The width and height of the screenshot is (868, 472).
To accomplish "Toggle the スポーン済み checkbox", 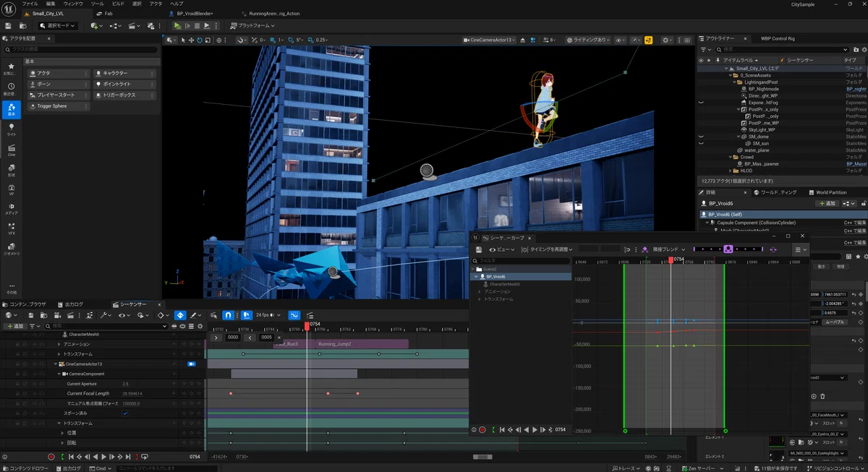I will pos(125,413).
